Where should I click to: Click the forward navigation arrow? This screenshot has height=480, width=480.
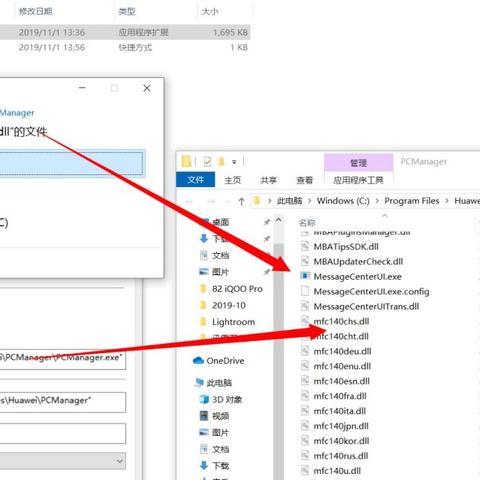click(x=211, y=201)
